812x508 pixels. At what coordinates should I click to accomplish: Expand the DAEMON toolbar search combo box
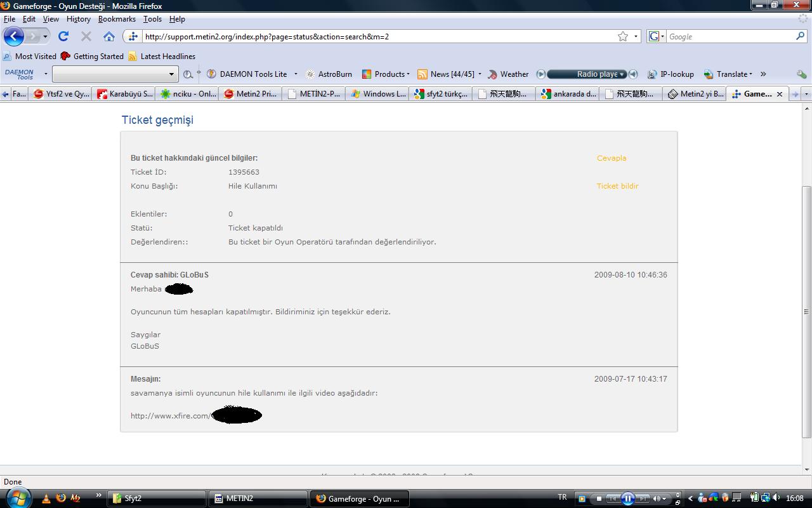click(x=171, y=74)
